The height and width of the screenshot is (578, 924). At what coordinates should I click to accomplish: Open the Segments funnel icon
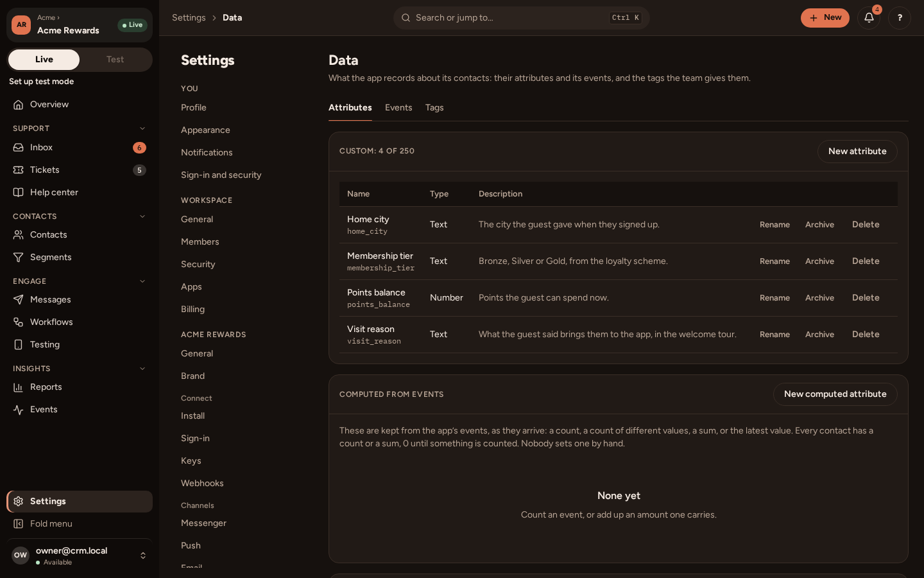[x=19, y=258]
